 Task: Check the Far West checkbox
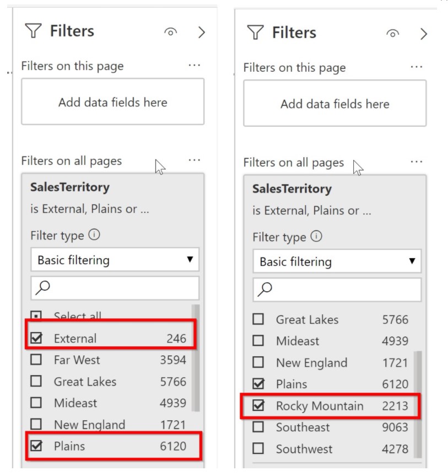point(36,360)
